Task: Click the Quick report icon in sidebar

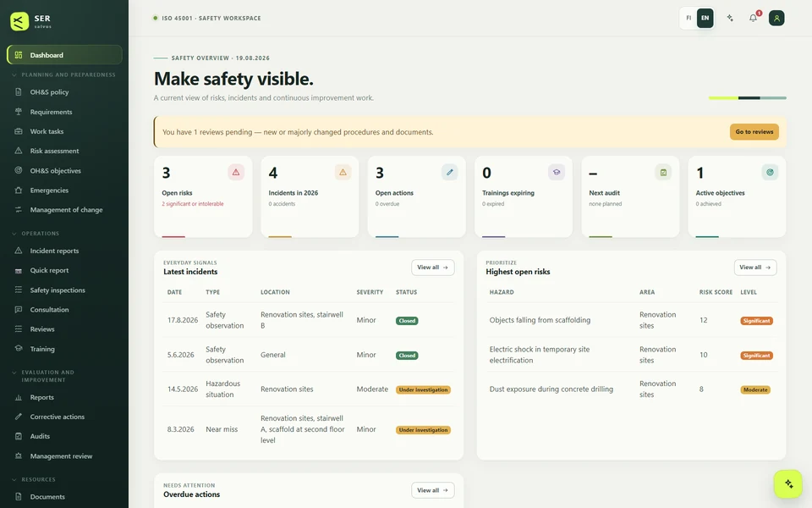Action: click(x=19, y=271)
